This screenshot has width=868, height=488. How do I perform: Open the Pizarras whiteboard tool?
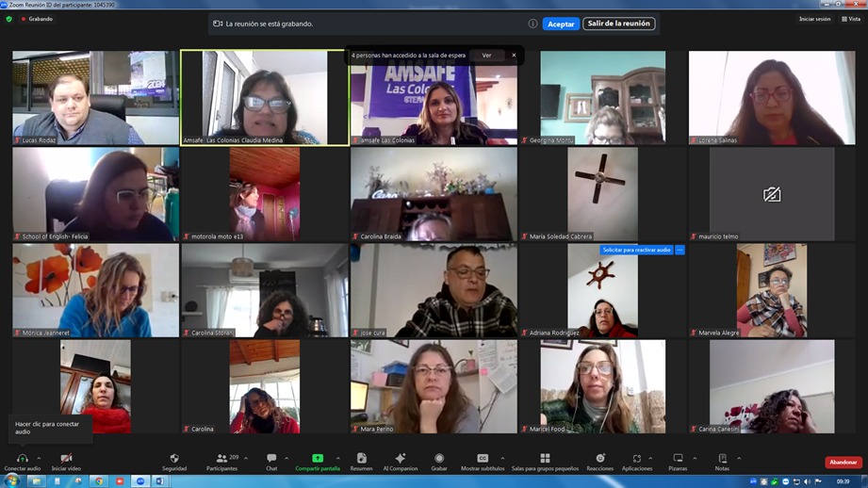tap(678, 462)
